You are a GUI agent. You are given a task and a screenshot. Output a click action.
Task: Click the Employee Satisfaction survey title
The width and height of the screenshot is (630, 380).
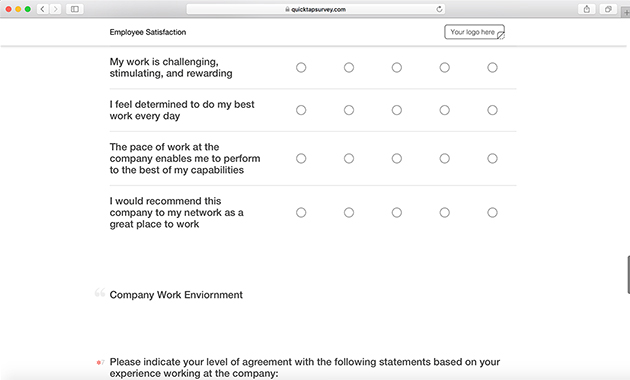click(x=148, y=32)
